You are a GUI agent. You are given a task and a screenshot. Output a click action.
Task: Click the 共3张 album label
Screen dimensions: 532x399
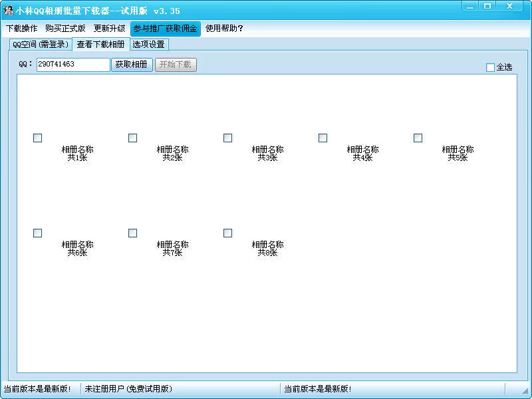pos(267,154)
